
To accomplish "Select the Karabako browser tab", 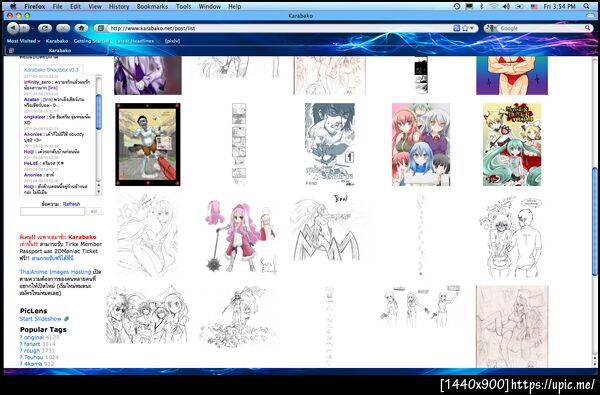I will (57, 50).
